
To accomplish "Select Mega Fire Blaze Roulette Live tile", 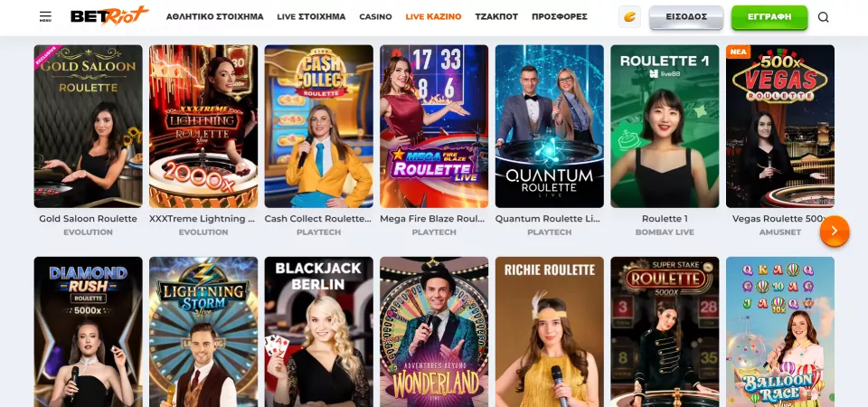I will 434,127.
